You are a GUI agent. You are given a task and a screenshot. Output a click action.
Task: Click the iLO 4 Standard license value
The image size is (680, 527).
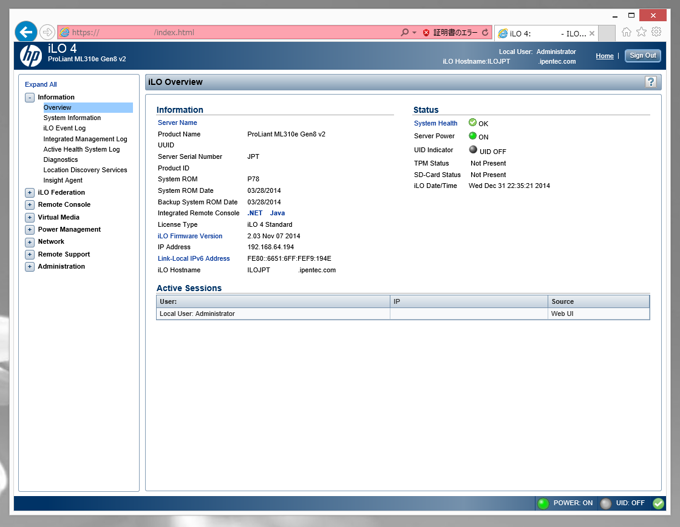point(270,225)
